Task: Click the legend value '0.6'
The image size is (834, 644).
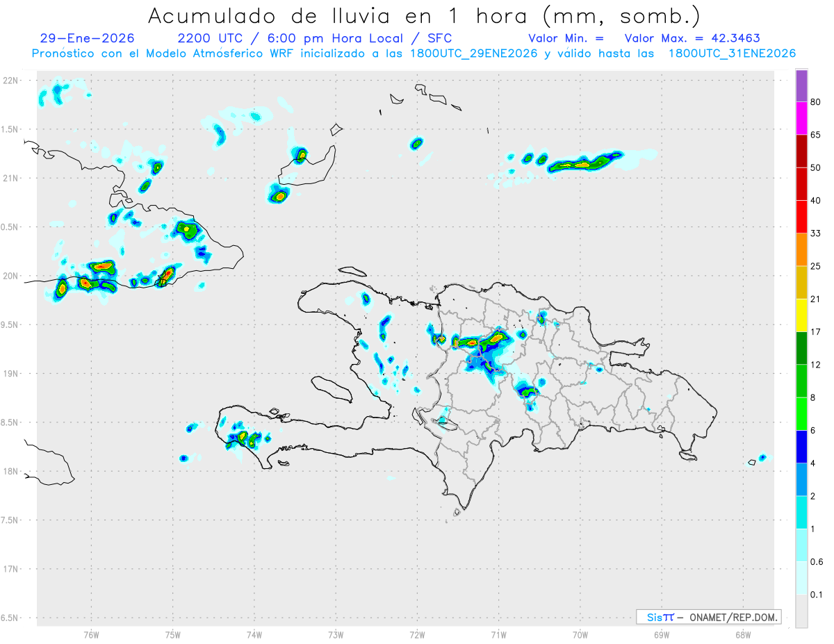Action: (x=817, y=561)
